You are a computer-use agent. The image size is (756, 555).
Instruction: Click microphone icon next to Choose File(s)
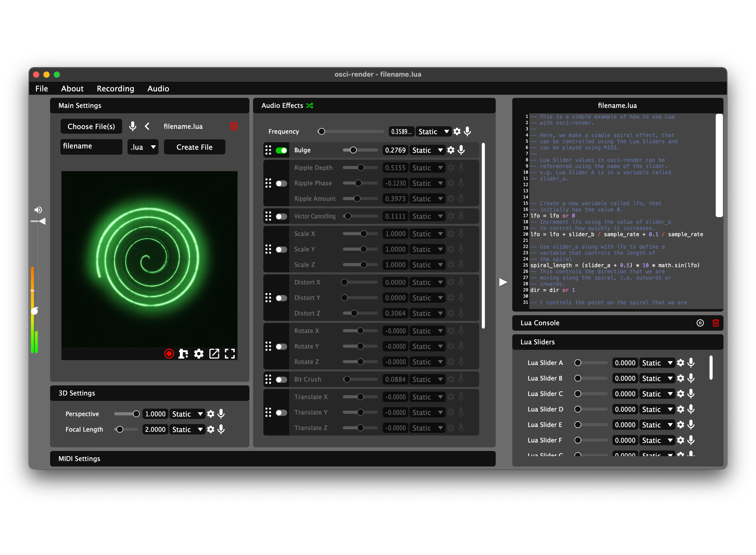point(133,126)
